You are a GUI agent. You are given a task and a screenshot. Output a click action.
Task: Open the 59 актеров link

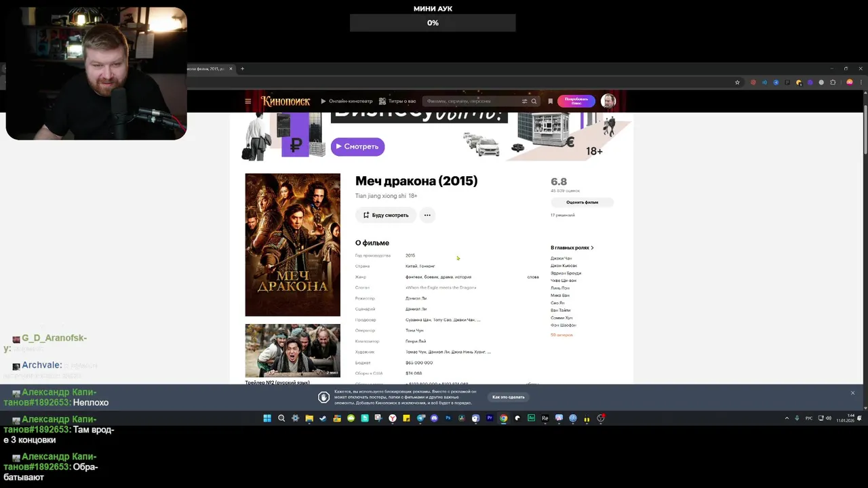point(561,335)
